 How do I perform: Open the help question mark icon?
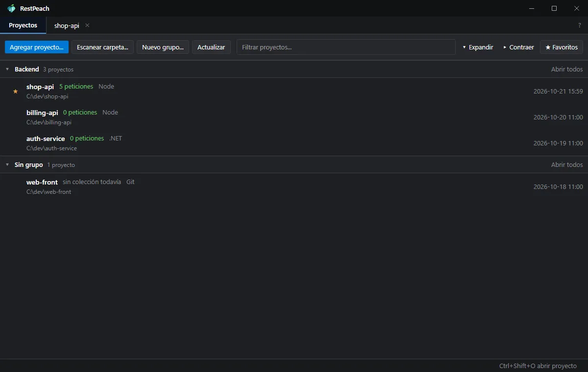coord(580,25)
